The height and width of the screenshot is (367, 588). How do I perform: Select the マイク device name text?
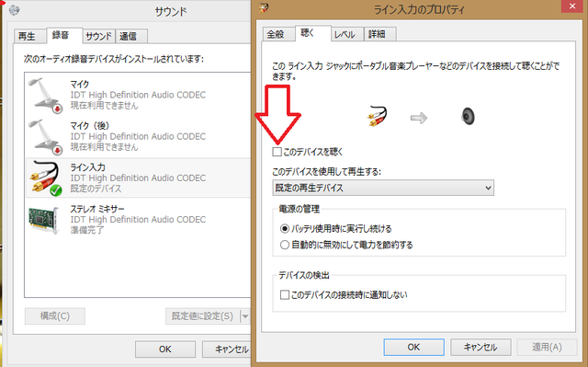[80, 84]
